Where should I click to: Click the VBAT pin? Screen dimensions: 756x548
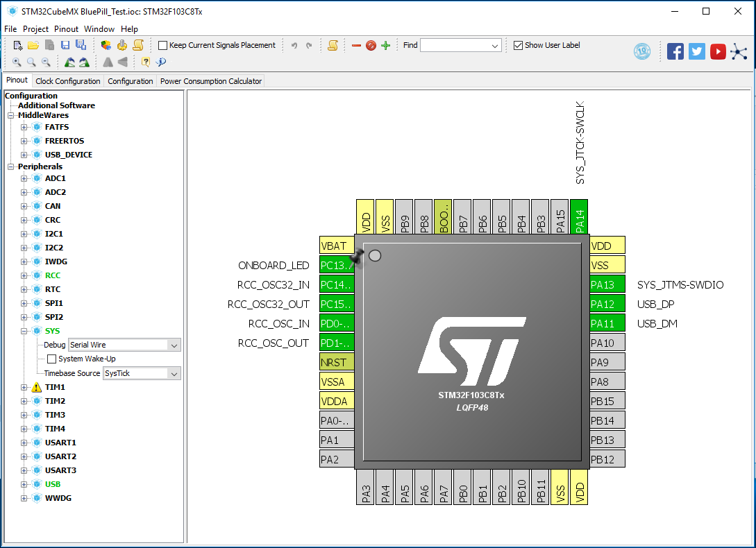pos(337,246)
